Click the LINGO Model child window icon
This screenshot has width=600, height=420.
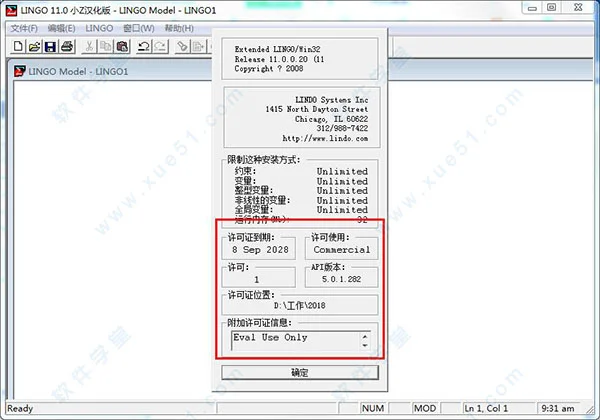tap(20, 71)
